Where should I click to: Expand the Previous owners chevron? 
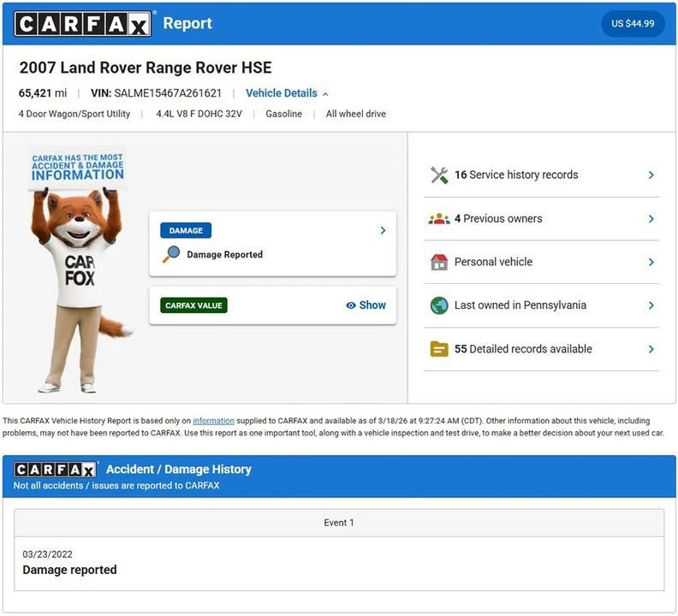tap(651, 219)
